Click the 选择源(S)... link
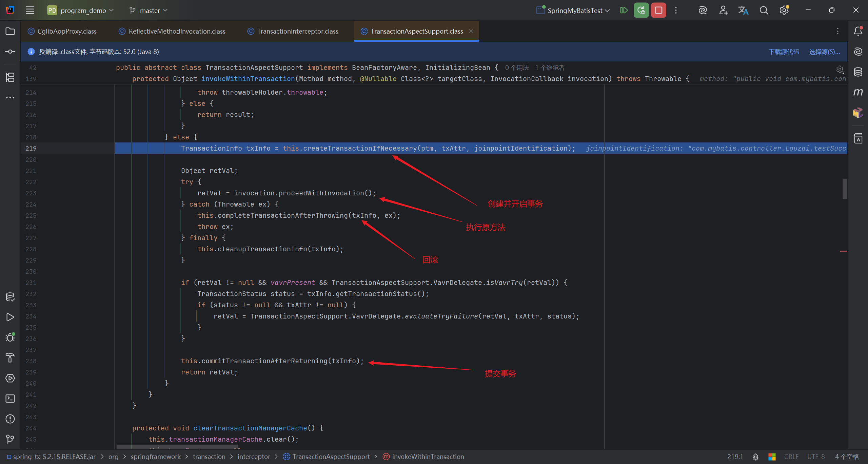The width and height of the screenshot is (868, 464). [x=824, y=52]
